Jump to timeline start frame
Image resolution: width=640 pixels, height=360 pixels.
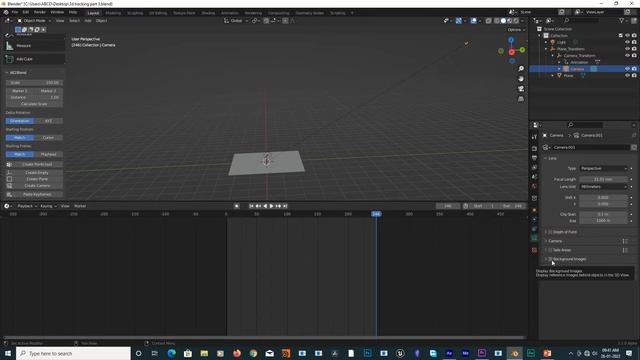[251, 206]
